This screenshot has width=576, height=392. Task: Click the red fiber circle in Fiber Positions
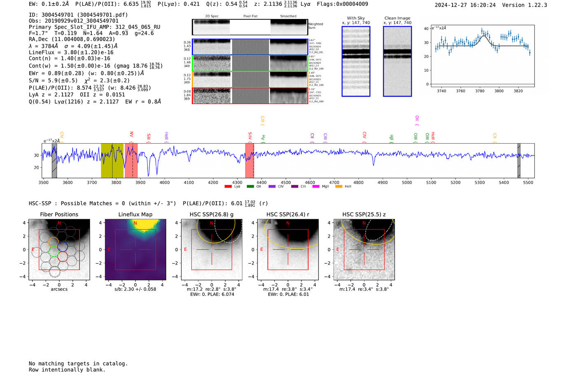63,257
